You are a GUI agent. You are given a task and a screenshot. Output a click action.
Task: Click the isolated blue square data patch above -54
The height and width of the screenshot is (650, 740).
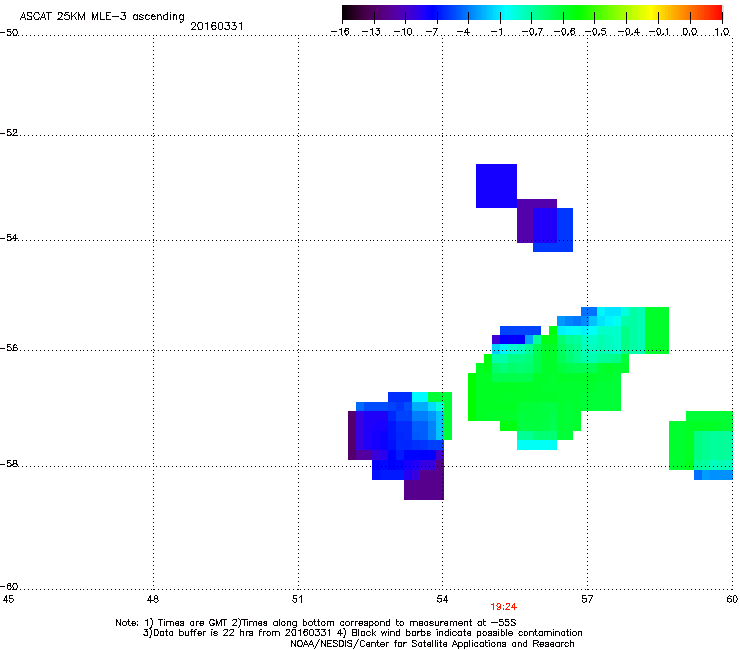(x=496, y=186)
